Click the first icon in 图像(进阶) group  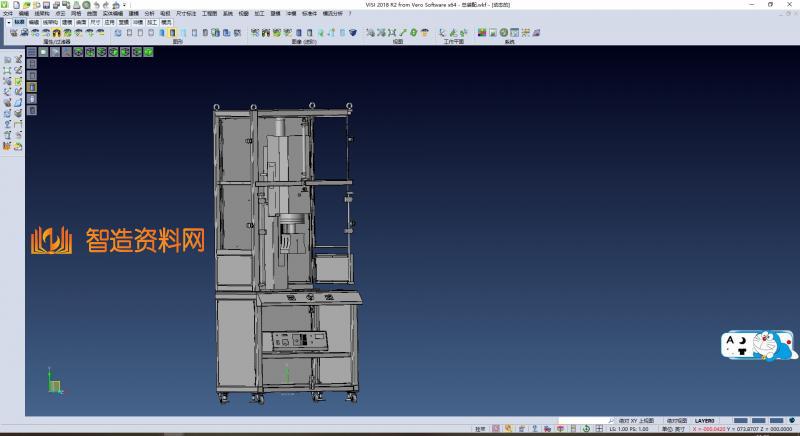tap(254, 32)
